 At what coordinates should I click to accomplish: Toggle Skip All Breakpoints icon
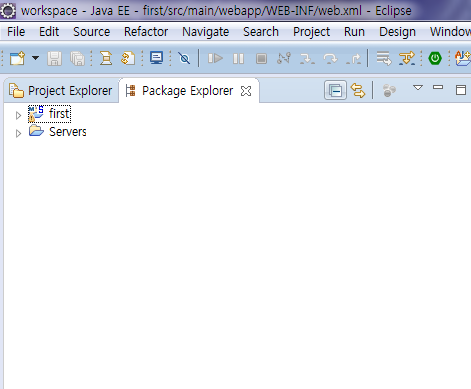click(x=184, y=58)
